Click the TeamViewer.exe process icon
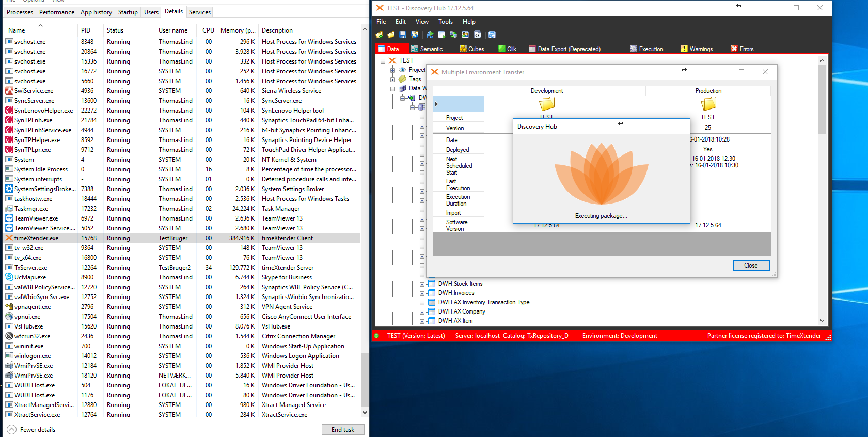Screen dimensions: 868x437 pos(9,218)
